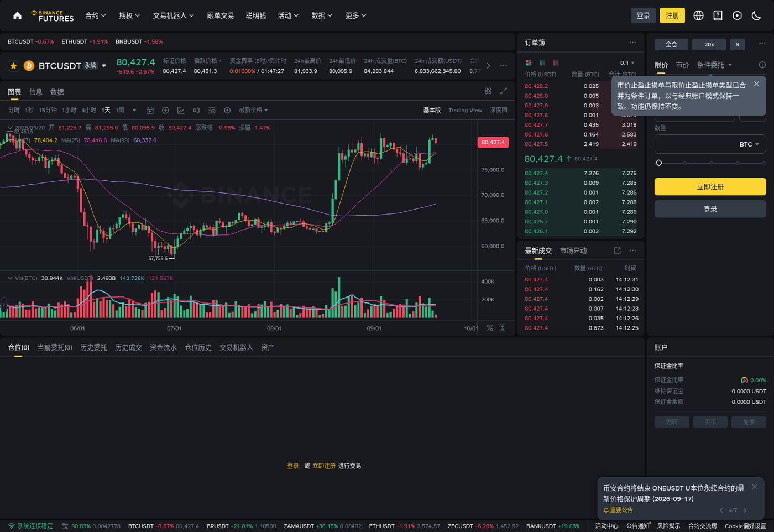Open the 最新价格 price type dropdown
Screen dimensions: 774x532
pos(253,110)
